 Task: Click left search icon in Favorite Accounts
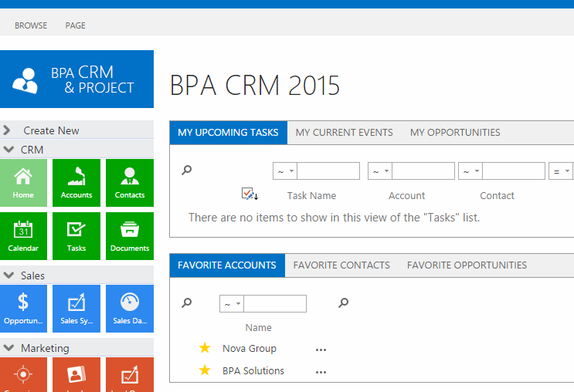pos(187,302)
